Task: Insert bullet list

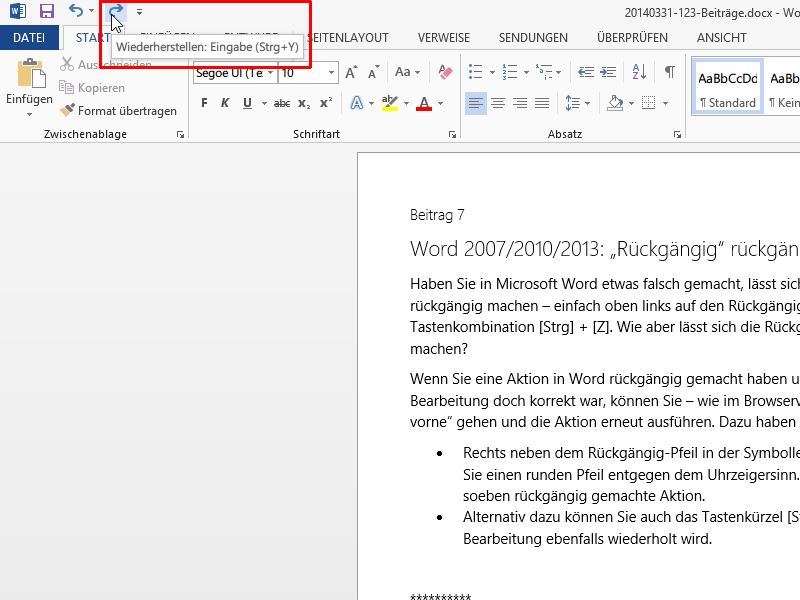Action: click(476, 72)
